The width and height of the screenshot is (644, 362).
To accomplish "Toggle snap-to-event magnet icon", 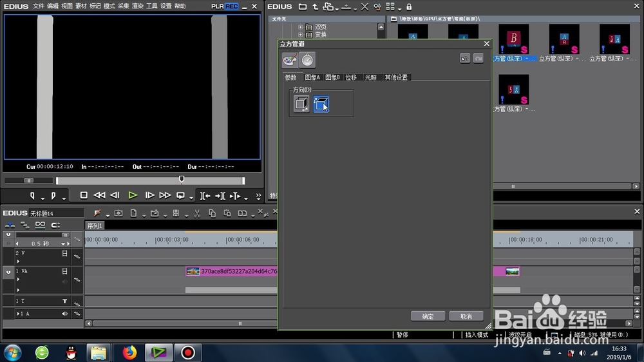I will [55, 225].
